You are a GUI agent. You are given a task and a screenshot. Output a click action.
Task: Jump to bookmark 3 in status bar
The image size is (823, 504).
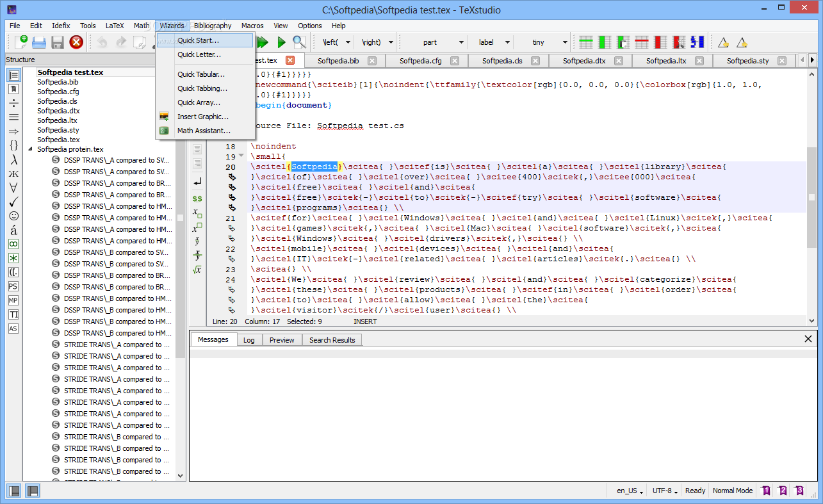(x=799, y=491)
